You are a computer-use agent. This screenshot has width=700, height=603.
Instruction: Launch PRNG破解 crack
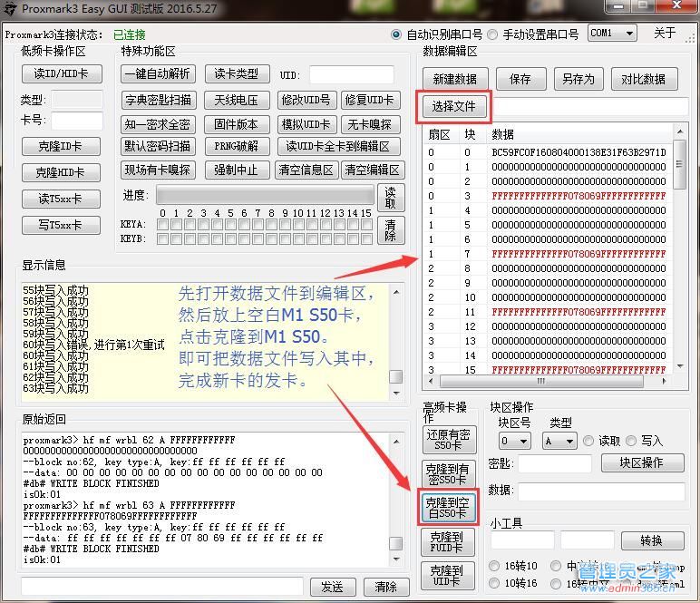click(237, 146)
